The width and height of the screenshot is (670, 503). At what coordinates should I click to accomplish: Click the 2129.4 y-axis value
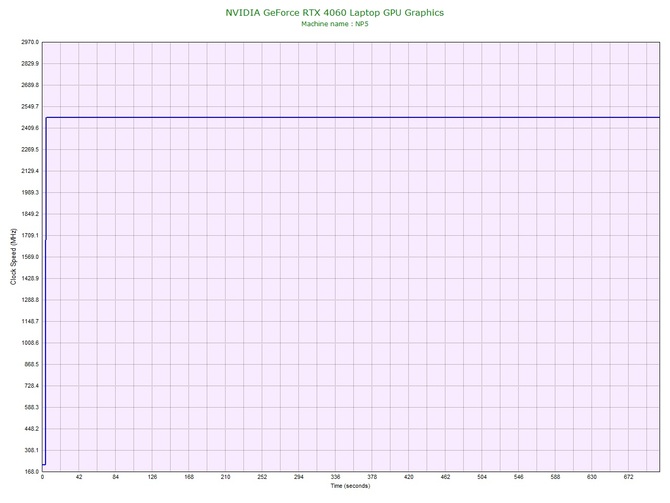[30, 171]
